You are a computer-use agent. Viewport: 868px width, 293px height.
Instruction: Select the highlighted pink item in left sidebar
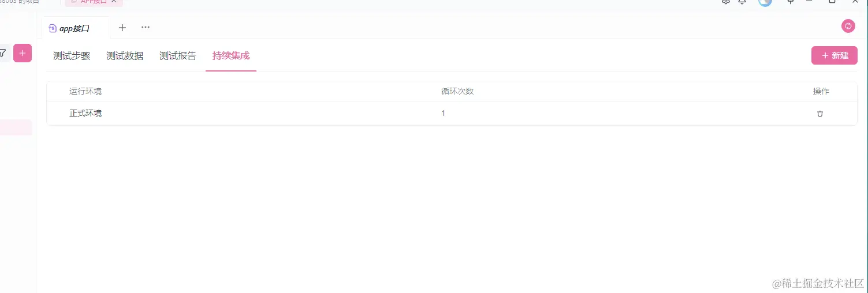coord(16,127)
